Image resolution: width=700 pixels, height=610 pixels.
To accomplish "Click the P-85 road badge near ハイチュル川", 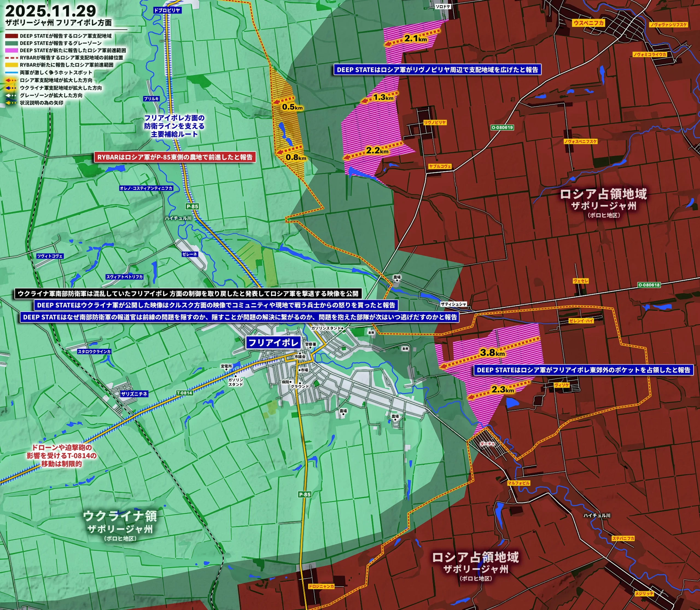I will click(192, 206).
